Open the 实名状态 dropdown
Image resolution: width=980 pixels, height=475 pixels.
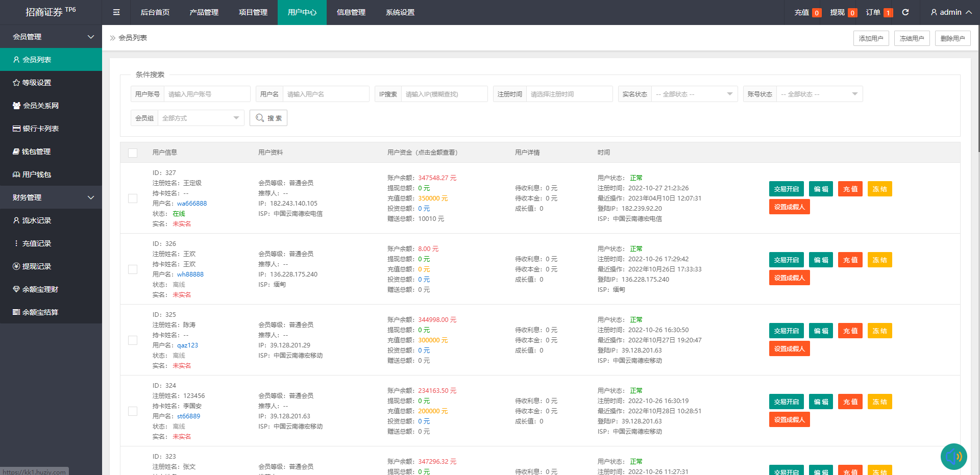pos(694,94)
